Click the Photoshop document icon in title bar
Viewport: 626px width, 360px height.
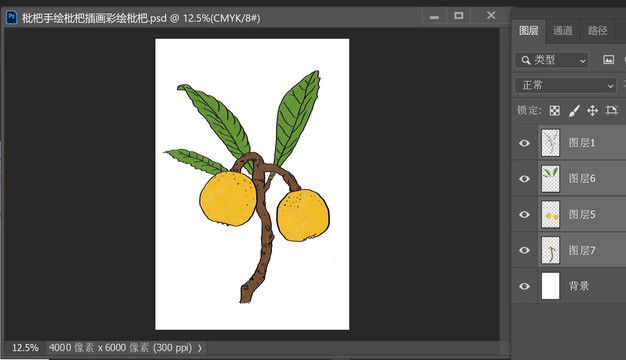tap(12, 18)
